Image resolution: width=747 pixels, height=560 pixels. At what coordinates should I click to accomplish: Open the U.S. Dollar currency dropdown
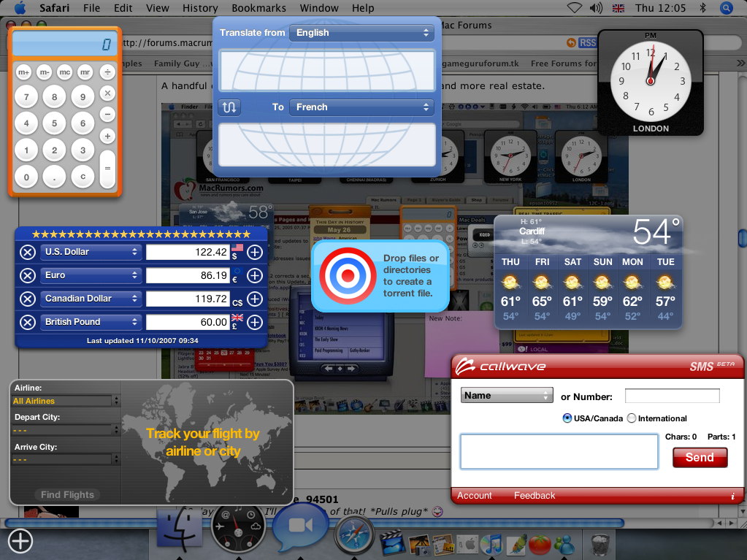(x=91, y=252)
